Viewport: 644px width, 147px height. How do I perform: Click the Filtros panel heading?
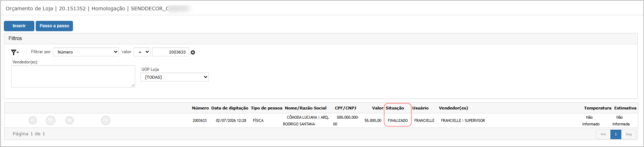click(x=15, y=38)
